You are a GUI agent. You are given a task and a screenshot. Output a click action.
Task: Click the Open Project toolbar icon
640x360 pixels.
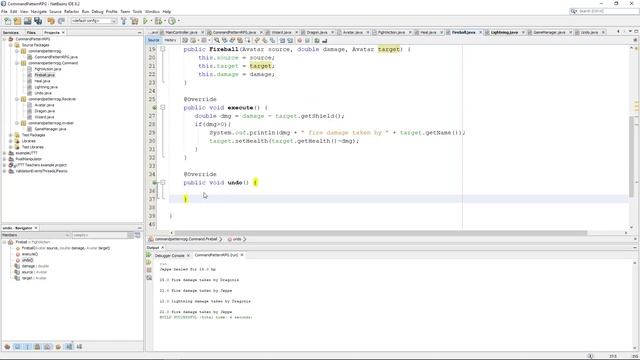tap(27, 21)
